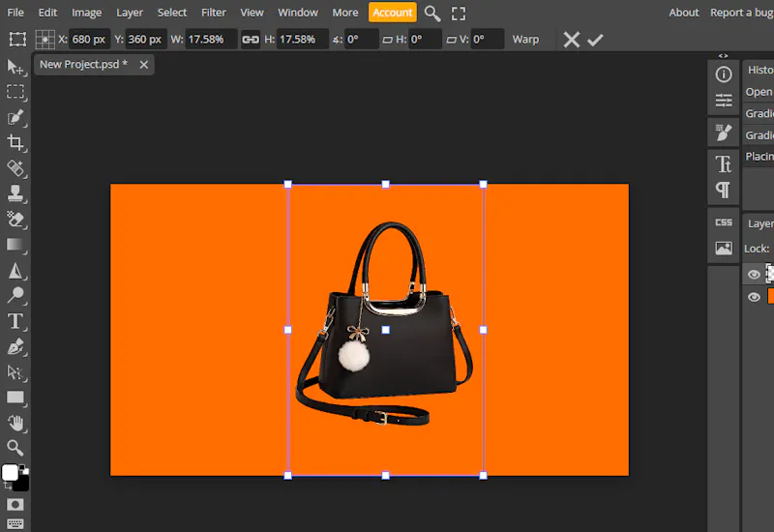
Task: Collapse the side panels with arrows
Action: [x=723, y=56]
